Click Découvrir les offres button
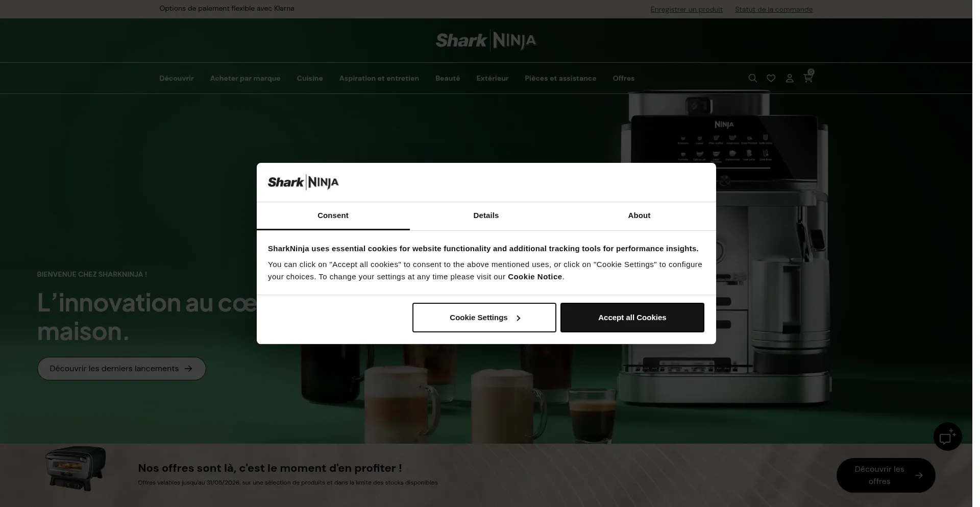Viewport: 980px width, 507px height. [886, 475]
